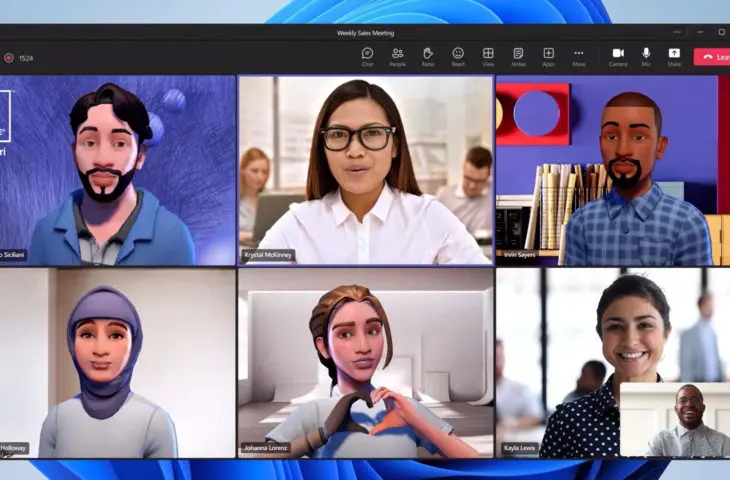Add Apps to the meeting
This screenshot has height=480, width=730.
(x=548, y=57)
